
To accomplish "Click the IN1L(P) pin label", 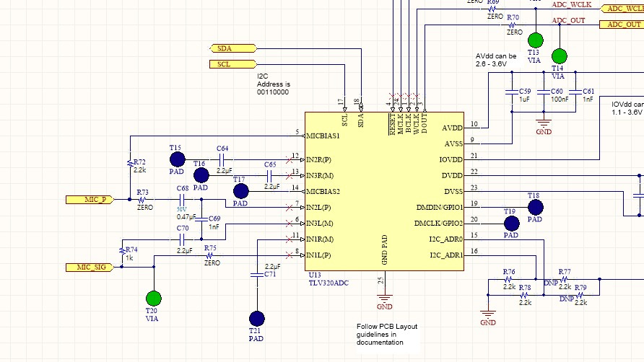I will coord(318,255).
